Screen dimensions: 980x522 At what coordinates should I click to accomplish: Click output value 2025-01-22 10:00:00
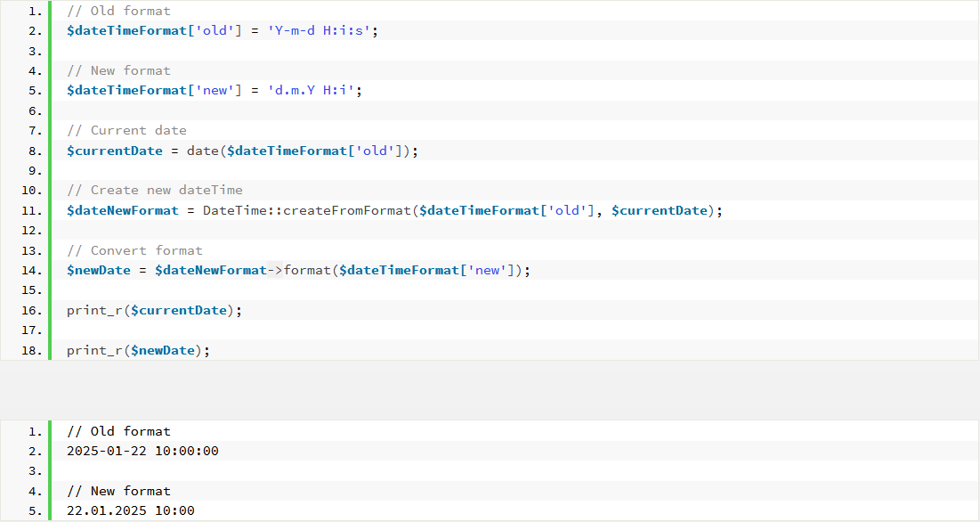point(142,451)
